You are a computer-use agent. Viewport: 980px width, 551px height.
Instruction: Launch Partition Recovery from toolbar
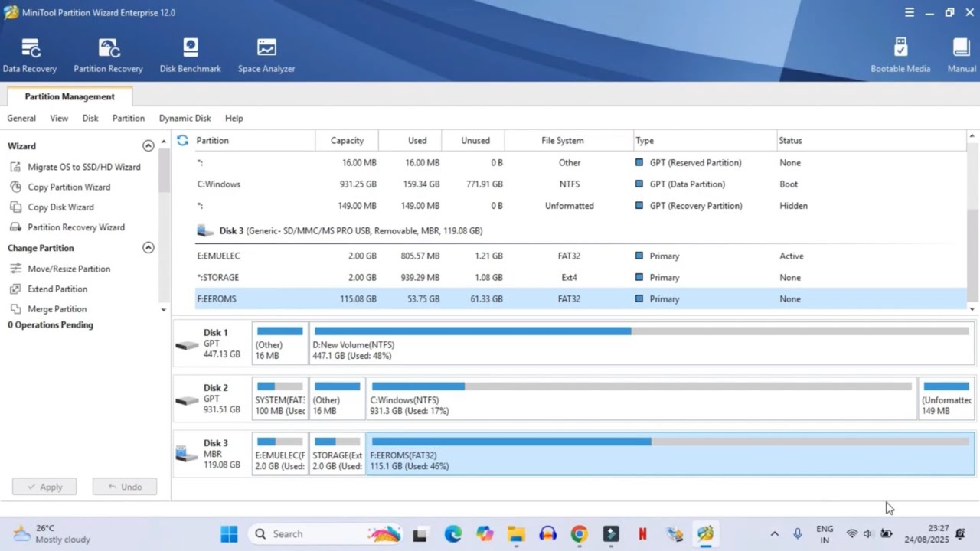pos(108,55)
